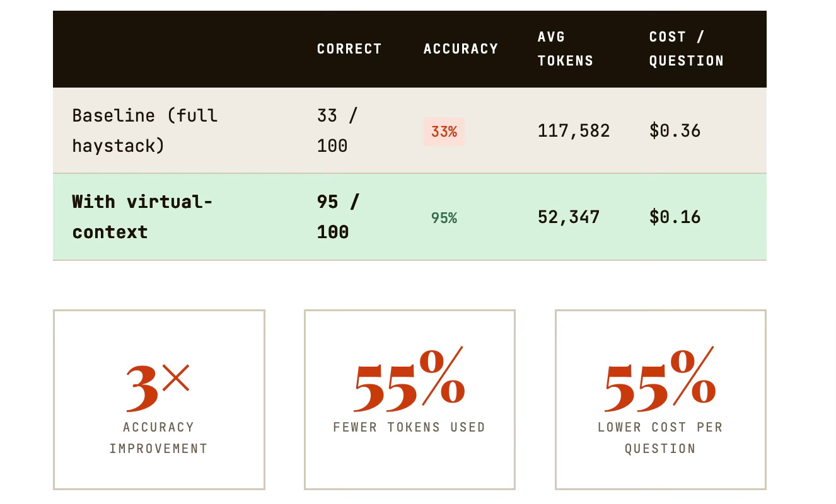Select the CORRECT column header
Image resolution: width=836 pixels, height=504 pixels.
[x=349, y=49]
